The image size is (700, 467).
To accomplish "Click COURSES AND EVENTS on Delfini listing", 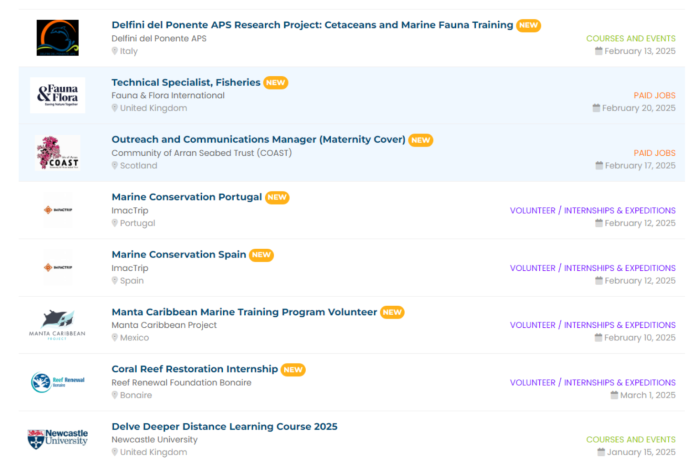I will [x=631, y=38].
